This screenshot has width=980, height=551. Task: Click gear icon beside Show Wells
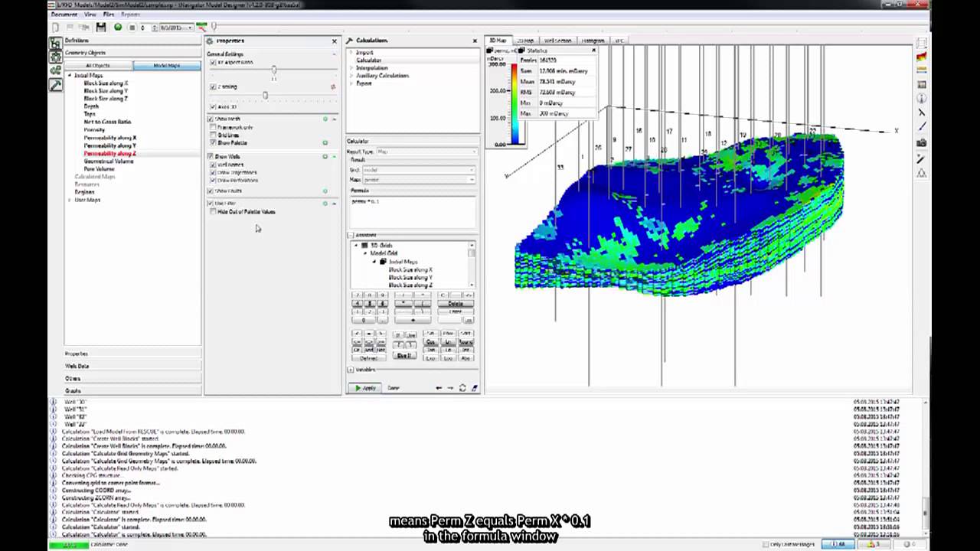(325, 156)
